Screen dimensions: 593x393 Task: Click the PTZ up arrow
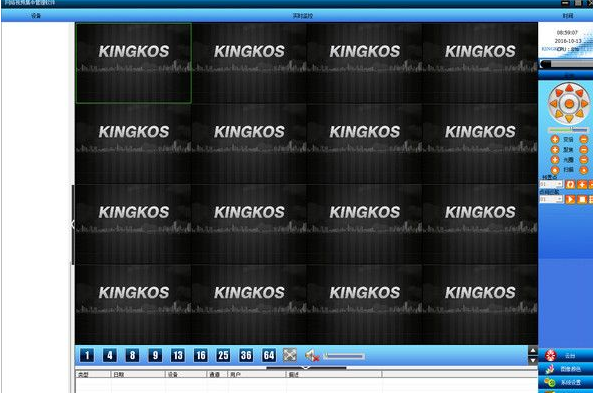tap(569, 89)
